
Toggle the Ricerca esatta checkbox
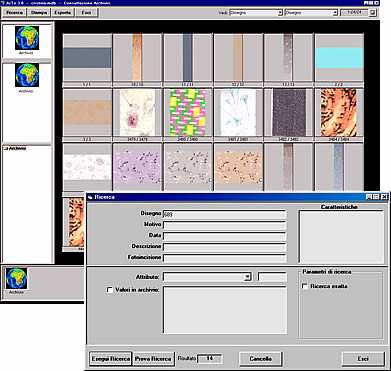(x=305, y=286)
